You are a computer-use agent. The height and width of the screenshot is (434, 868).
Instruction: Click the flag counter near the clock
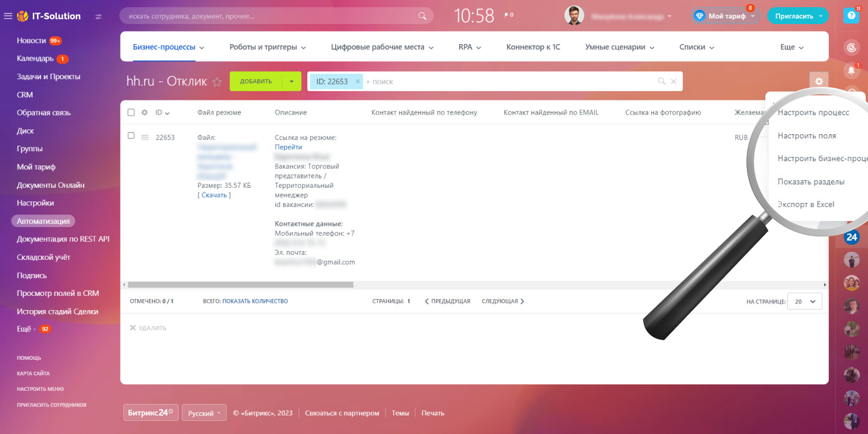click(509, 15)
